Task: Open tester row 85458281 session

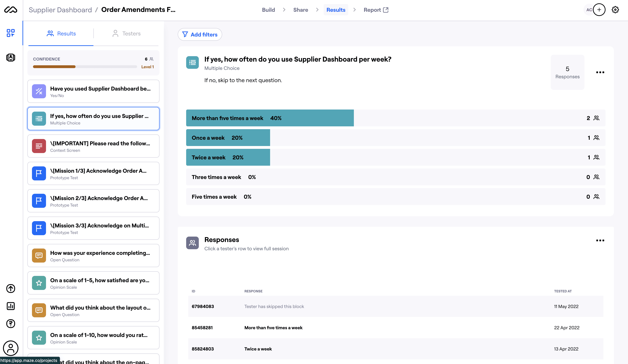Action: pos(396,328)
